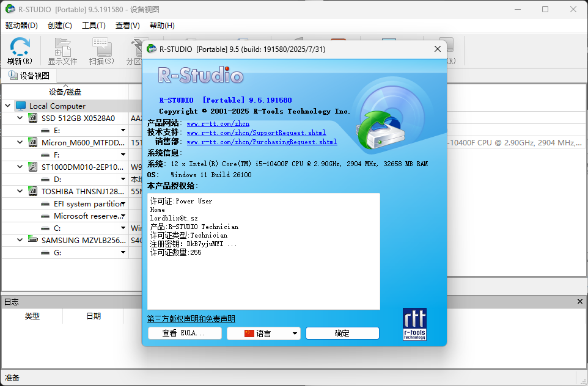Click the partition icon next to Microsoft reserved
Image resolution: width=588 pixels, height=386 pixels.
pos(45,216)
